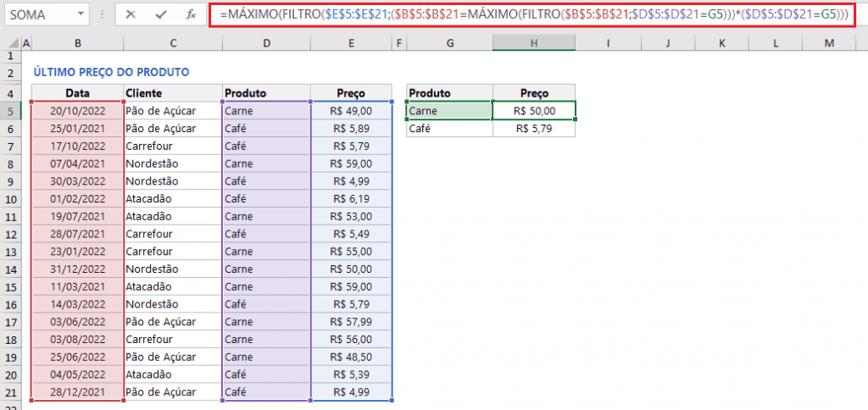This screenshot has width=868, height=410.
Task: Click the title ÚLTIMO PREÇO DO PRODUTO
Action: [x=111, y=72]
